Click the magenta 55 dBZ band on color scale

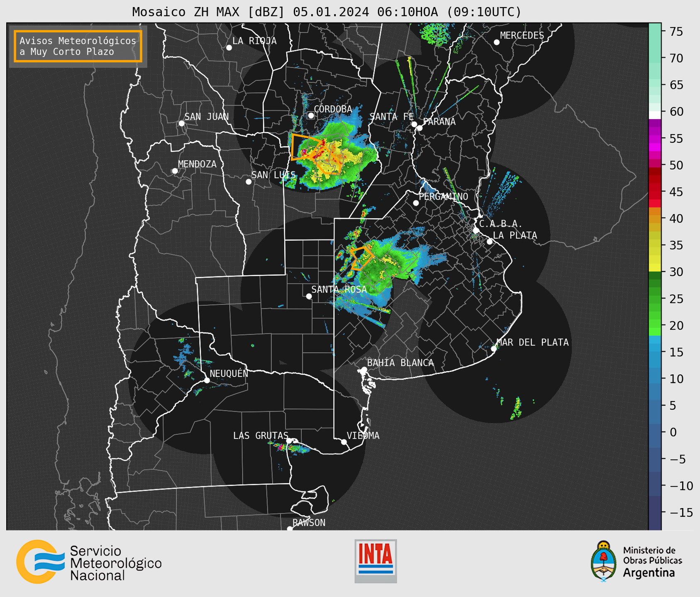click(655, 139)
